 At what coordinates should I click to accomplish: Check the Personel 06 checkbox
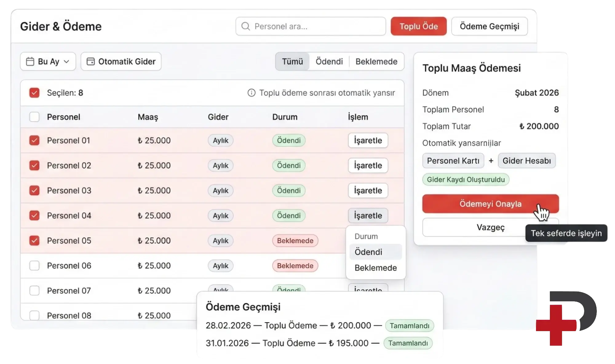pyautogui.click(x=34, y=266)
